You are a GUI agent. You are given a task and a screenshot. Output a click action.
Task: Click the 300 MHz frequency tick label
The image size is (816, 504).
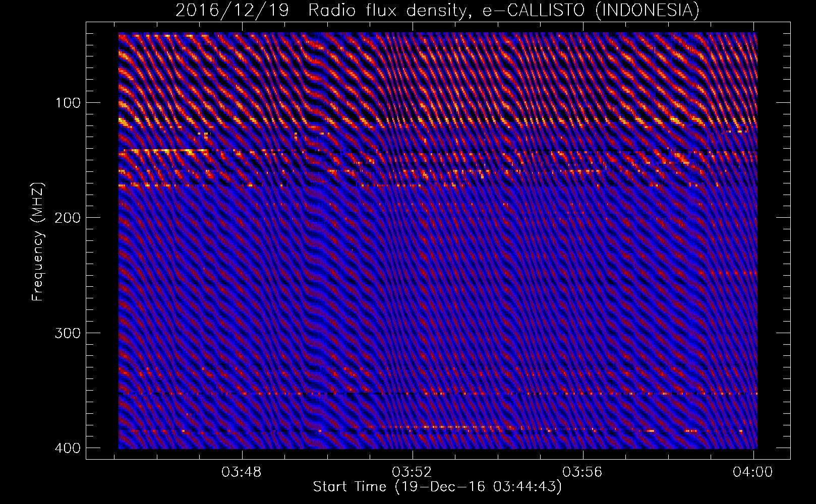[x=67, y=333]
